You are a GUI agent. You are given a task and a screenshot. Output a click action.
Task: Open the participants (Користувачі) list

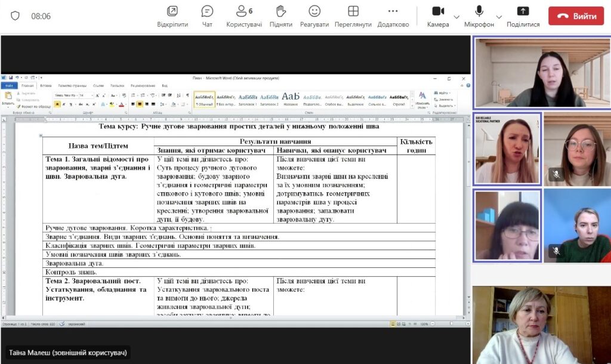tap(243, 16)
